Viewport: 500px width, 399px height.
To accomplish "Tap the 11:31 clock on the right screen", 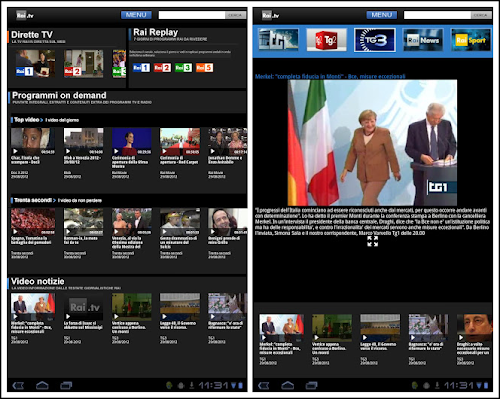I will [x=459, y=386].
